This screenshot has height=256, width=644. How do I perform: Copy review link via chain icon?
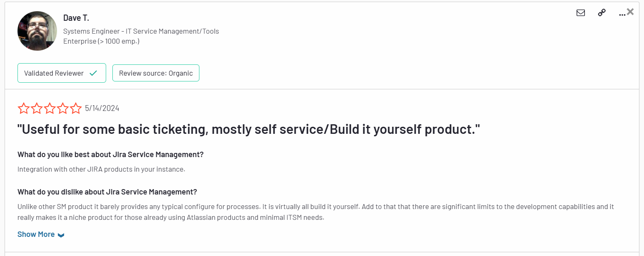[602, 13]
